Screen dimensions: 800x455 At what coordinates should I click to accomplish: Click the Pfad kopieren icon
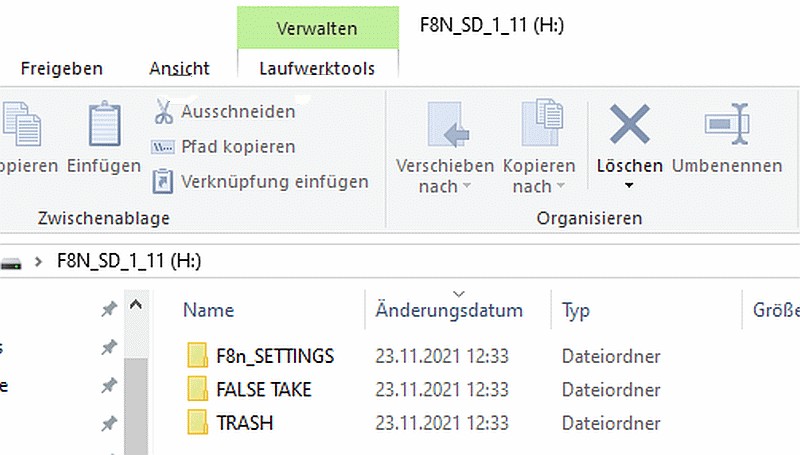(x=163, y=147)
